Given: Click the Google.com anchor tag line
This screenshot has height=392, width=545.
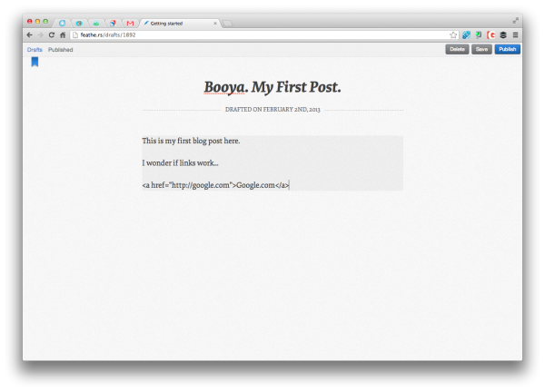Looking at the screenshot, I should pyautogui.click(x=215, y=185).
